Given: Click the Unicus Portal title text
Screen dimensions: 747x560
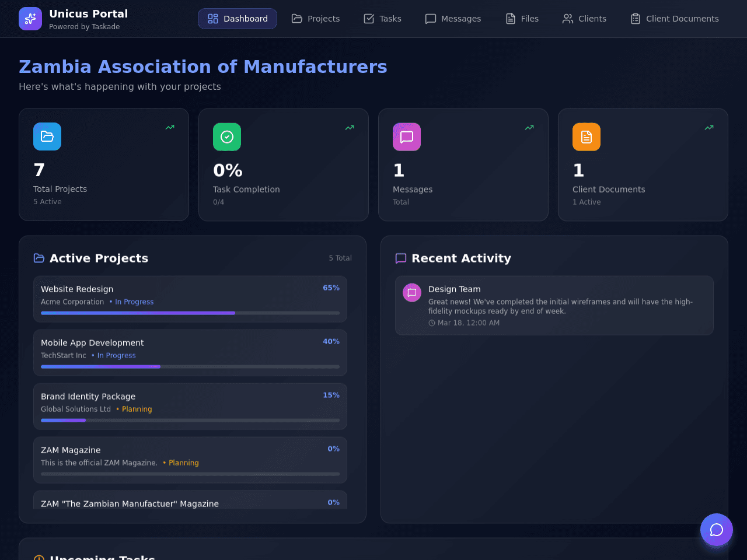Looking at the screenshot, I should 89,14.
